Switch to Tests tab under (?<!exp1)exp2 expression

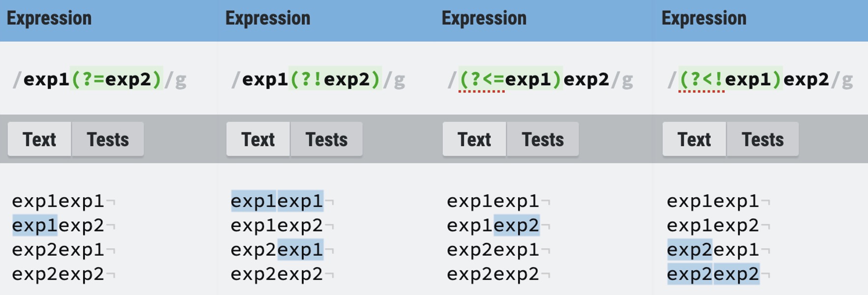point(762,140)
